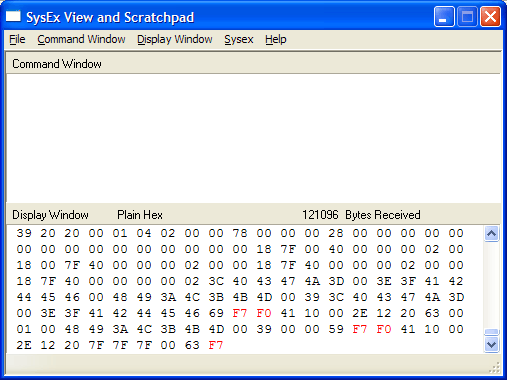Click the 28 byte in the first hex row

click(336, 233)
